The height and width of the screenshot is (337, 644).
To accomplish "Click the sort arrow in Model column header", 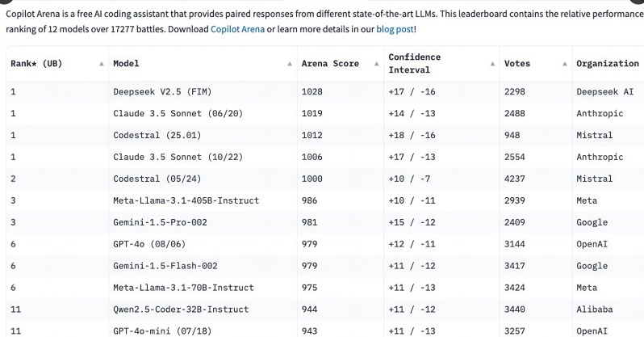I will [290, 63].
